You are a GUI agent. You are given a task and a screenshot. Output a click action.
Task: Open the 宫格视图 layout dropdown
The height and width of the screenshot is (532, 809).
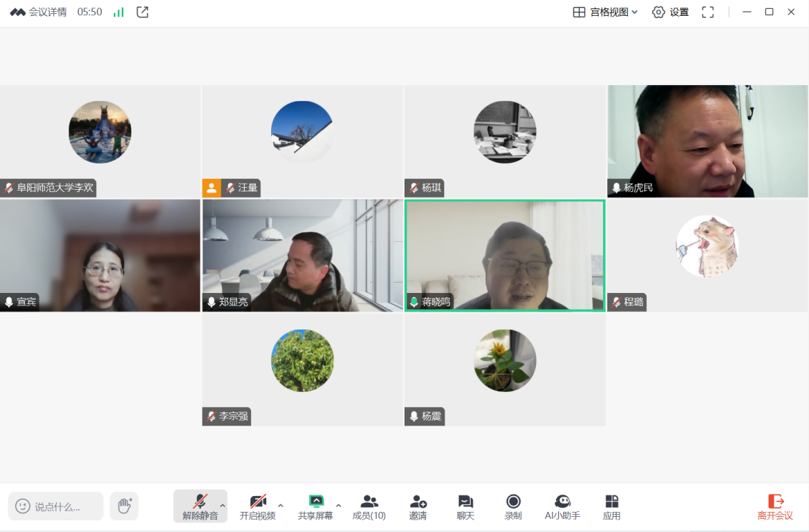coord(605,12)
